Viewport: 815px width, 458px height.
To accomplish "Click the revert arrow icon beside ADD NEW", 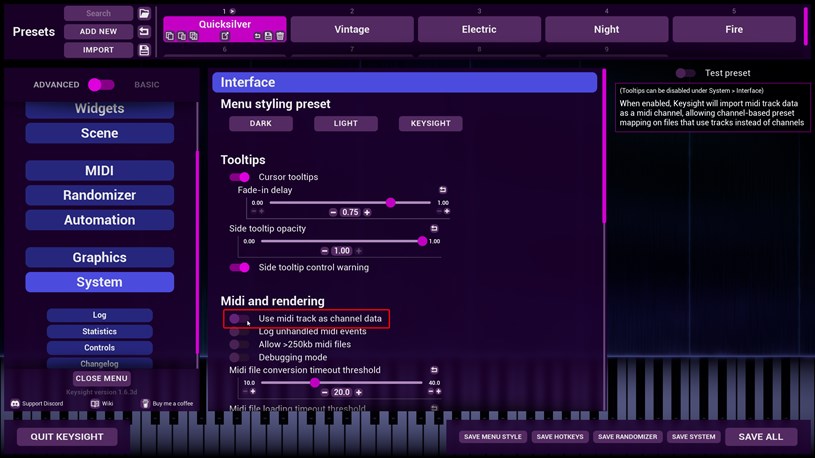I will [x=144, y=32].
